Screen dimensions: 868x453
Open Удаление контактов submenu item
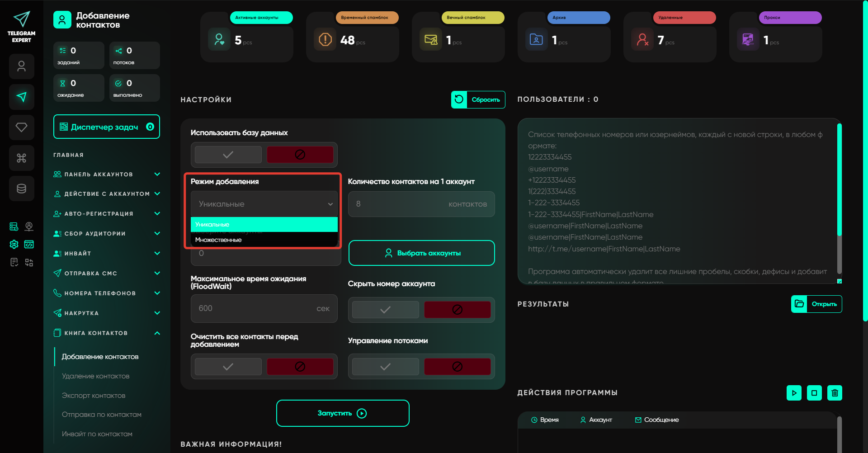tap(95, 376)
